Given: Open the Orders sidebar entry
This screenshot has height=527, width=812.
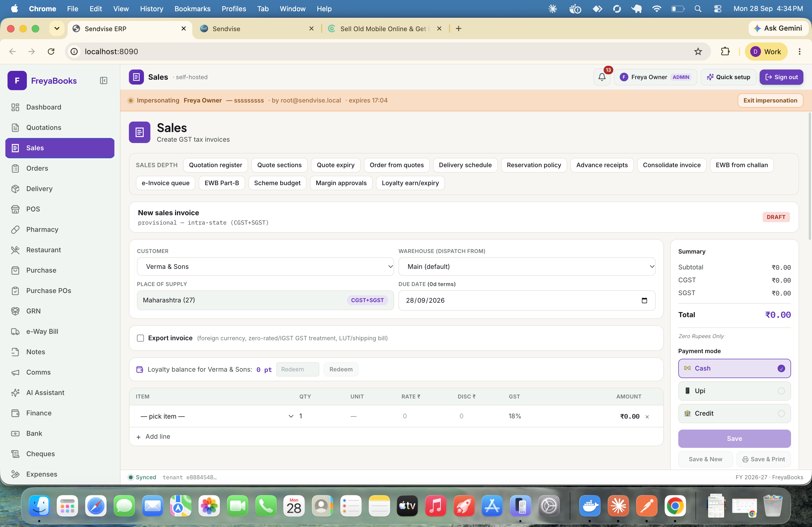Looking at the screenshot, I should [x=60, y=169].
